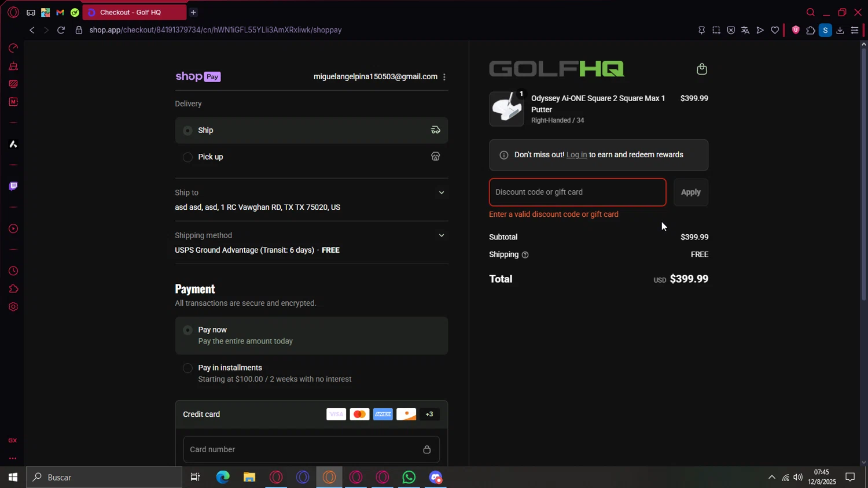Click the Mastercard logo
Image resolution: width=868 pixels, height=488 pixels.
click(359, 414)
